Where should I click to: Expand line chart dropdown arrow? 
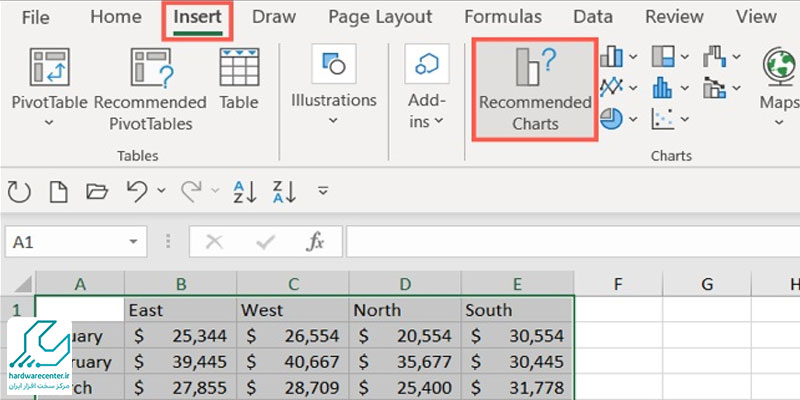click(633, 88)
